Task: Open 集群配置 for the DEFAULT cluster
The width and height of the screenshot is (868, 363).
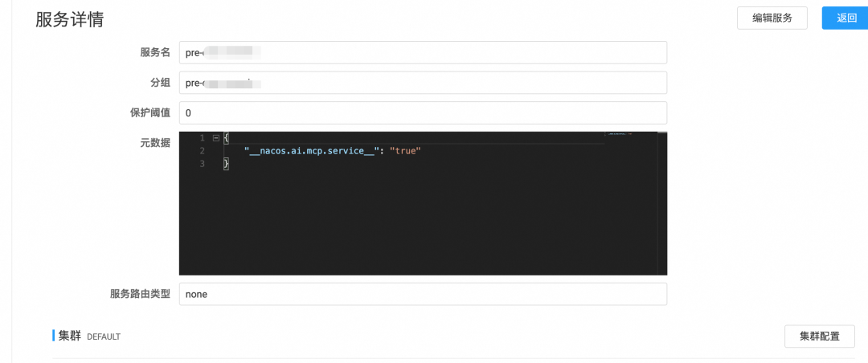Action: (x=819, y=336)
